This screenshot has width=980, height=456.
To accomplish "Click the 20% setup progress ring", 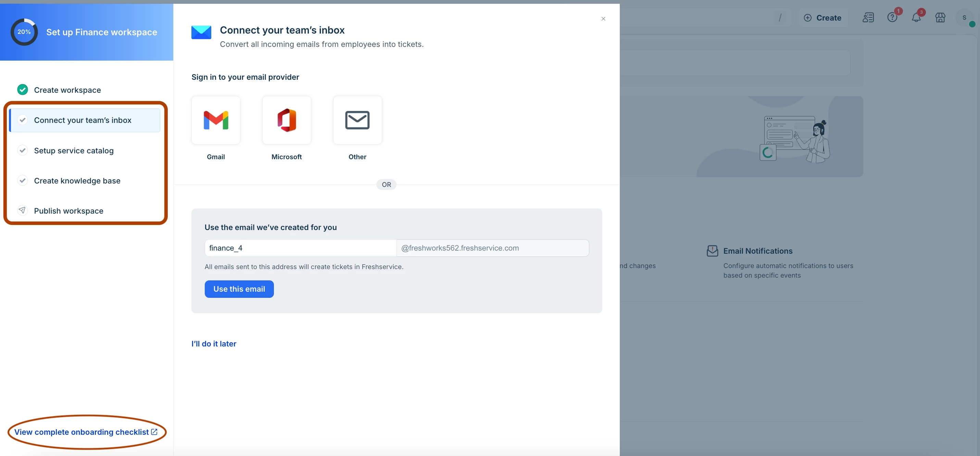I will coord(24,32).
